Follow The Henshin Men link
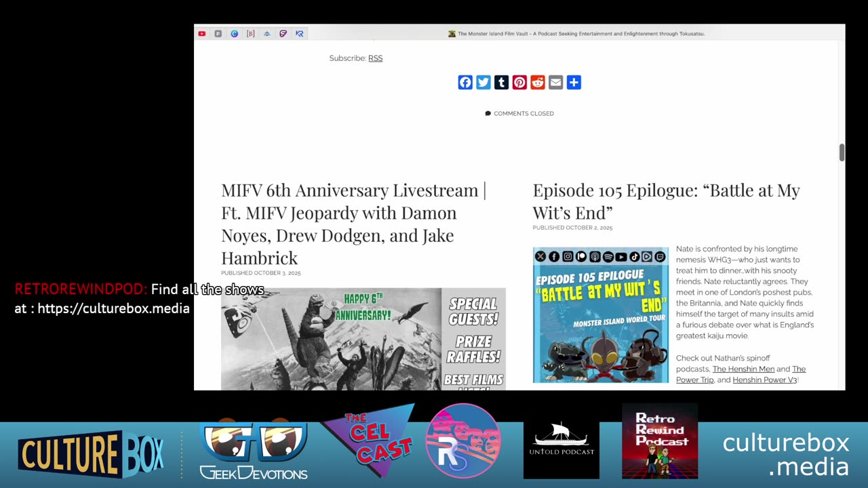Viewport: 868px width, 488px height. (x=743, y=369)
